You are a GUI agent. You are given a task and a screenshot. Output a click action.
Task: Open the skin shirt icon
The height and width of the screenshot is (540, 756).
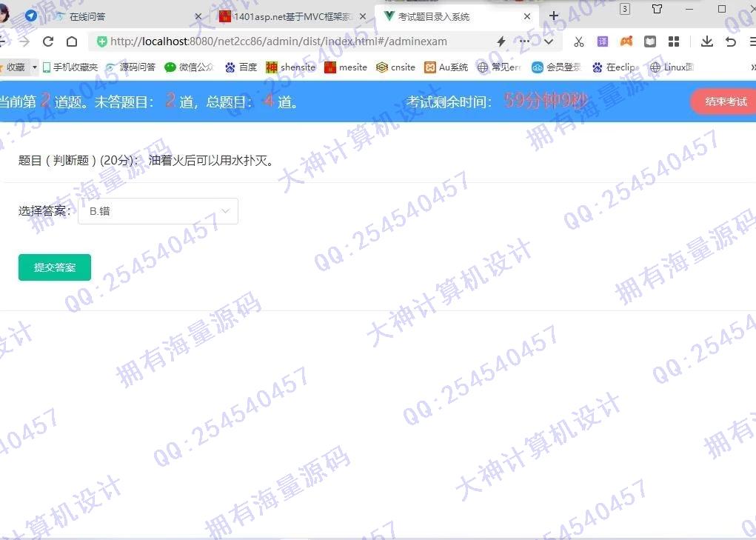[658, 9]
